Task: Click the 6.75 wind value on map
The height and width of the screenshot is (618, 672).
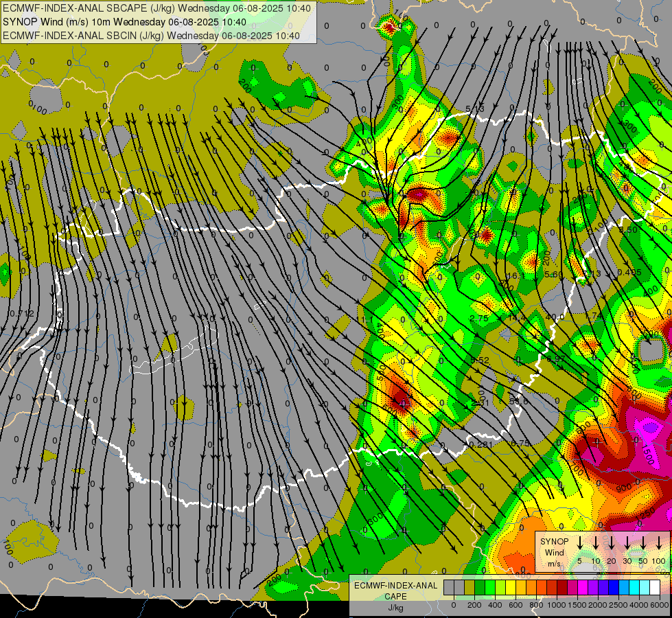Action: click(x=521, y=443)
